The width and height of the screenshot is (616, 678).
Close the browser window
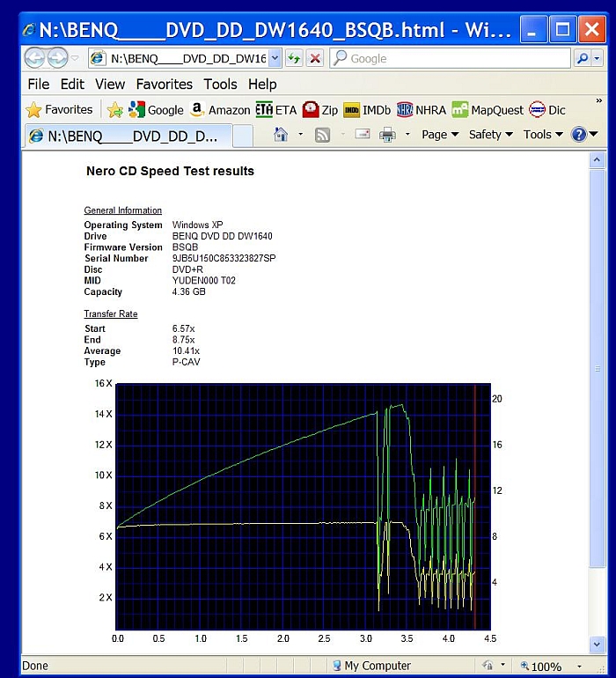[x=591, y=29]
